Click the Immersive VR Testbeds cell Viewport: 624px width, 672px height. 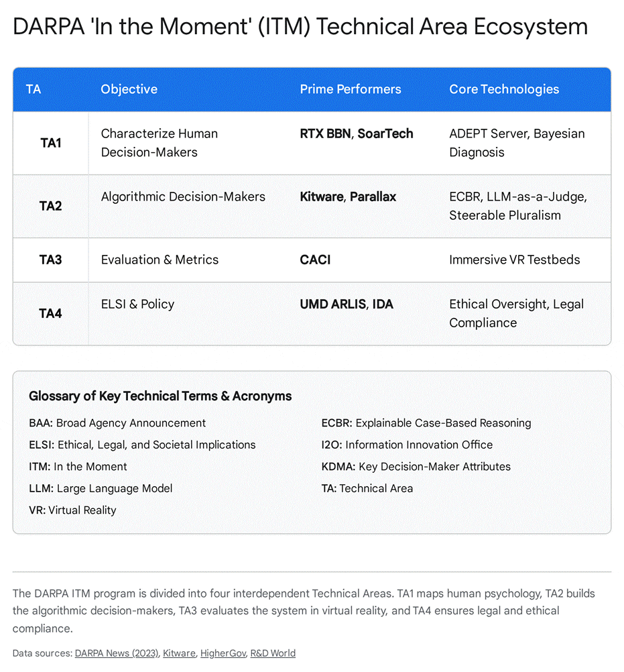[514, 260]
